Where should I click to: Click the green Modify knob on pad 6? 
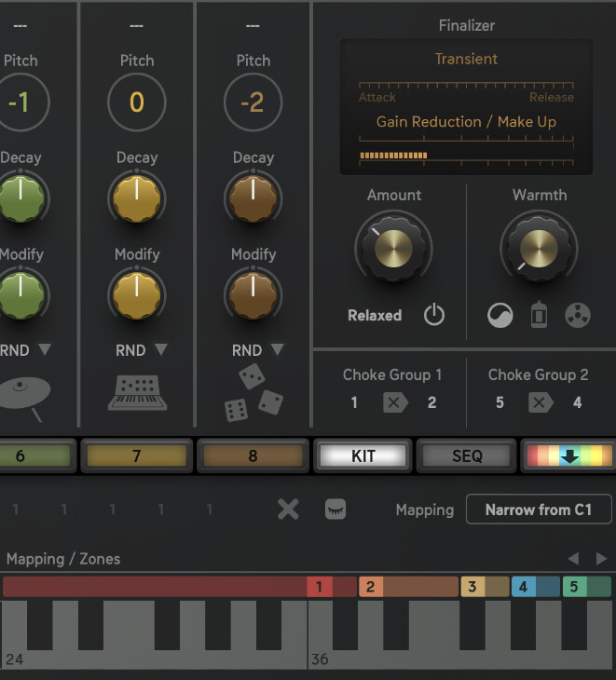(x=21, y=296)
